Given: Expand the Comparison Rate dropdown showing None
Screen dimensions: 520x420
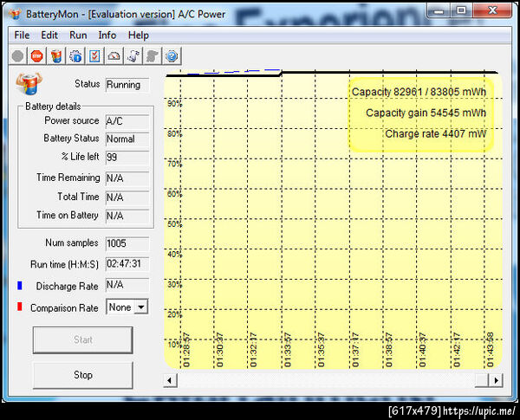Looking at the screenshot, I should pos(141,307).
